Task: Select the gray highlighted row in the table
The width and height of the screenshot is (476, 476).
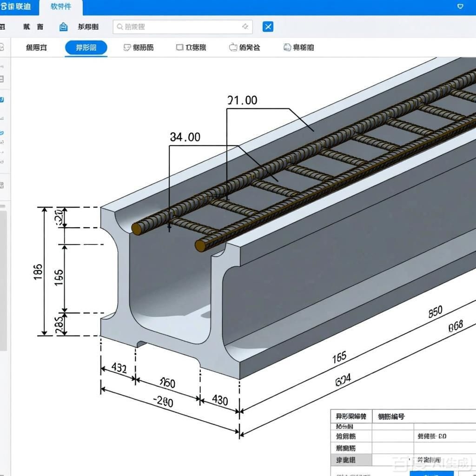Action: [x=351, y=460]
